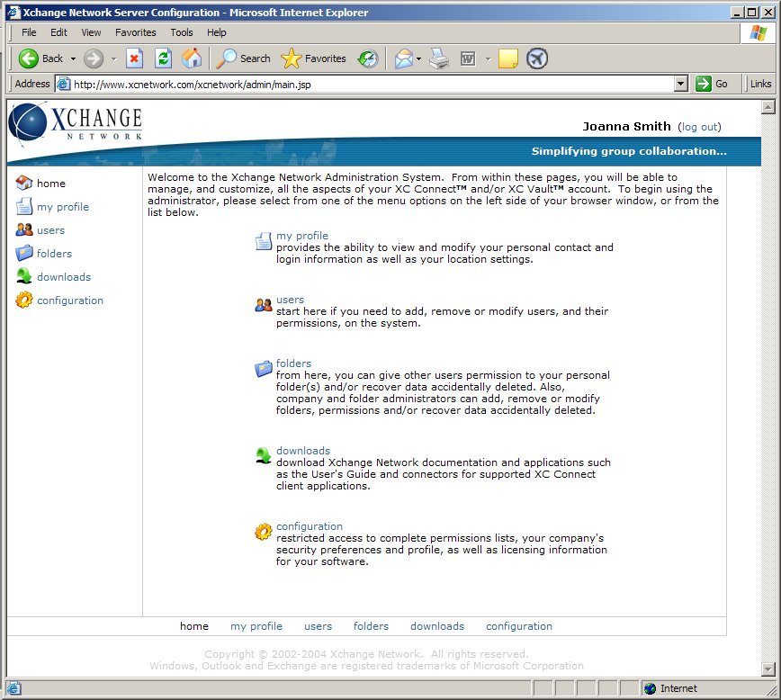Click home text link in sidebar
This screenshot has height=700, width=781.
tap(50, 184)
